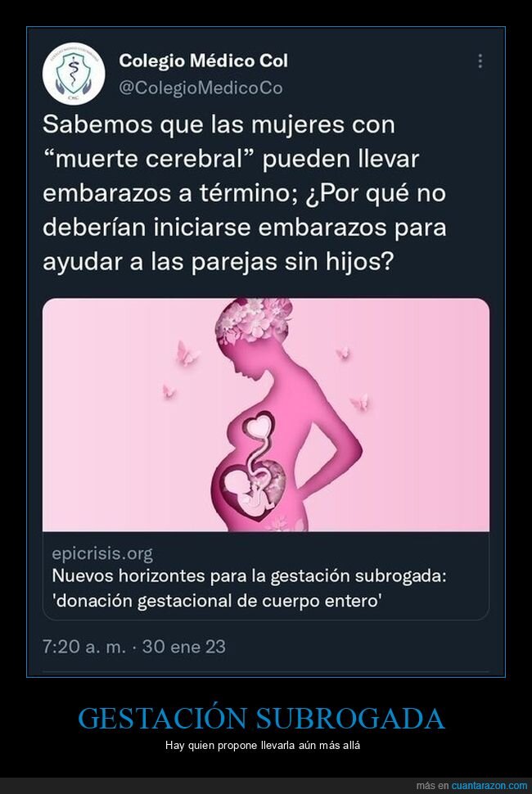Select the tweet text about 'muerte cerebral'
The height and width of the screenshot is (794, 532).
pyautogui.click(x=245, y=193)
